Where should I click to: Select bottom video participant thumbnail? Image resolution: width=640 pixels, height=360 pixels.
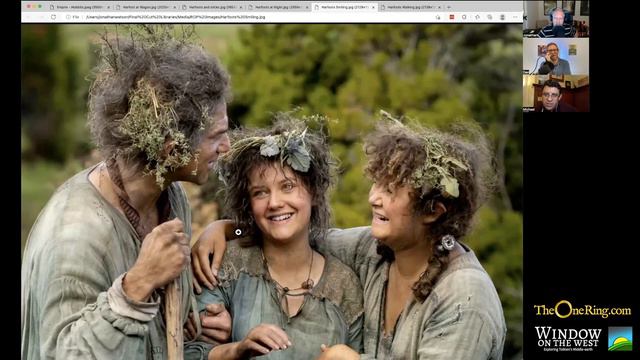pyautogui.click(x=556, y=93)
